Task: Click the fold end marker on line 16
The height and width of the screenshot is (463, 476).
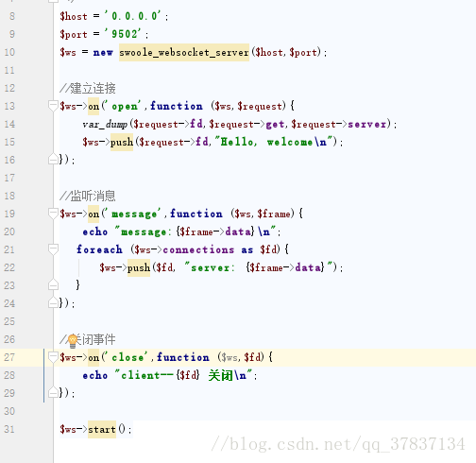Action: pos(53,159)
